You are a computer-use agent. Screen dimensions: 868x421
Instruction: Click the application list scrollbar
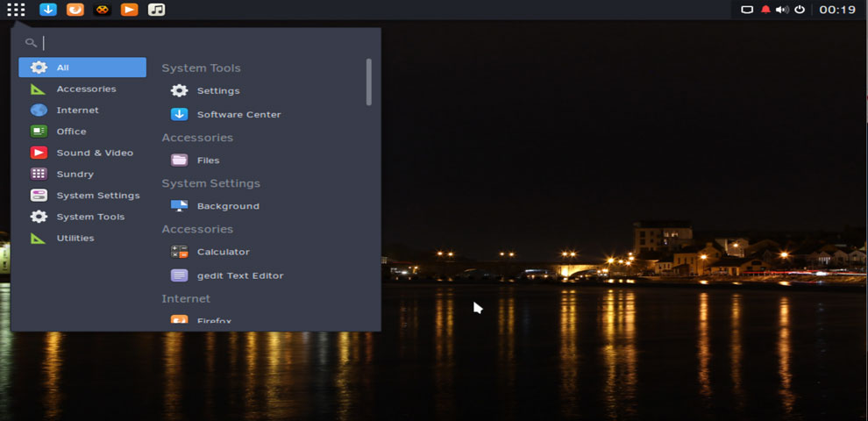pos(368,82)
